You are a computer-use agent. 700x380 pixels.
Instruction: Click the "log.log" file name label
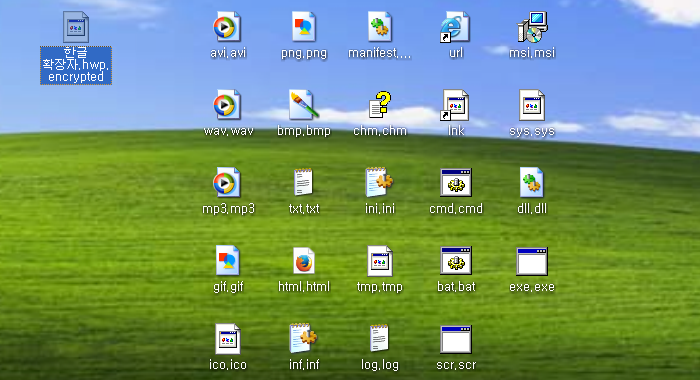pos(380,365)
